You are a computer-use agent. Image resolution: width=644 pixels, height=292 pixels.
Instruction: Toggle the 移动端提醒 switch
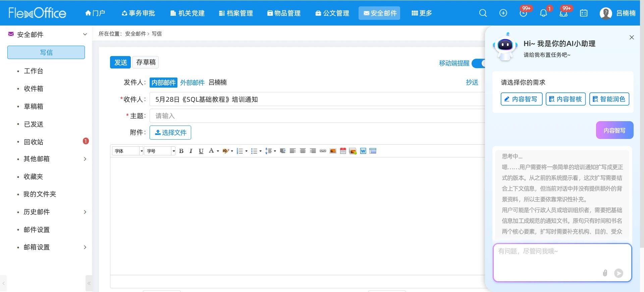click(478, 63)
